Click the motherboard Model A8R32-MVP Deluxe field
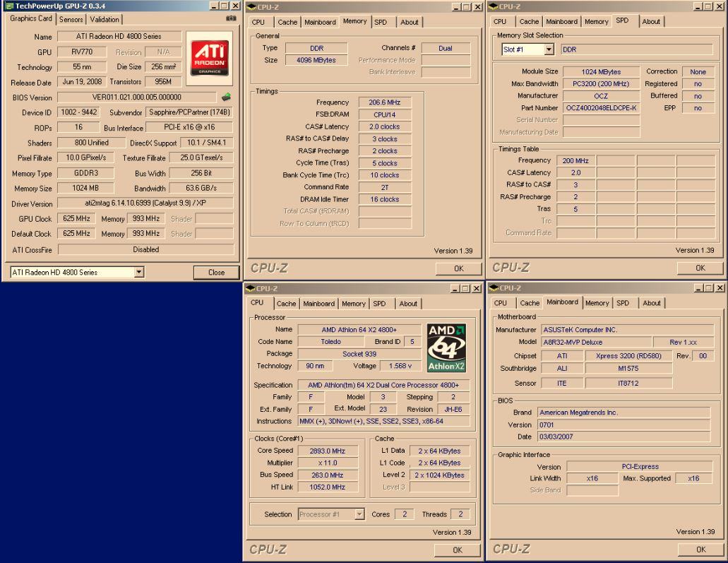Viewport: 728px width, 563px height. click(596, 343)
